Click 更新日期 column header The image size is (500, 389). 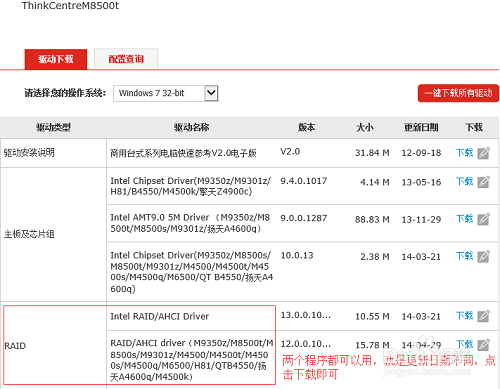pyautogui.click(x=421, y=127)
